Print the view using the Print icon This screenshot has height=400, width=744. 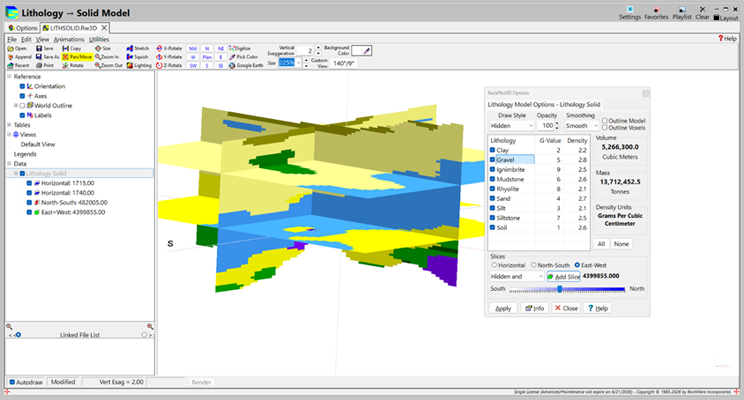tap(45, 65)
